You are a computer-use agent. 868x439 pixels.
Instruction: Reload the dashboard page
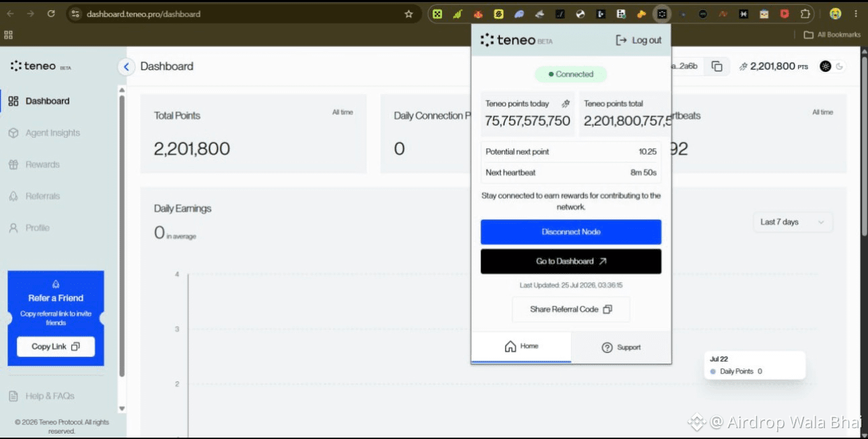coord(51,13)
